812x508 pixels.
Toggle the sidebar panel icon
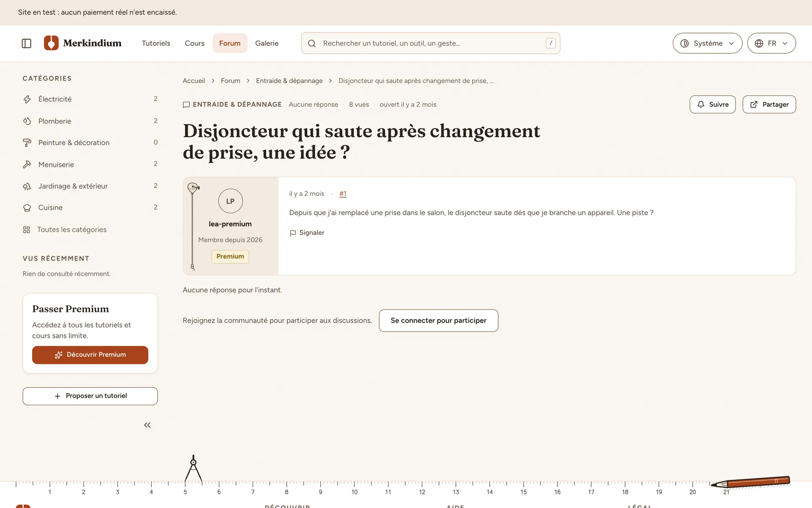pyautogui.click(x=26, y=43)
